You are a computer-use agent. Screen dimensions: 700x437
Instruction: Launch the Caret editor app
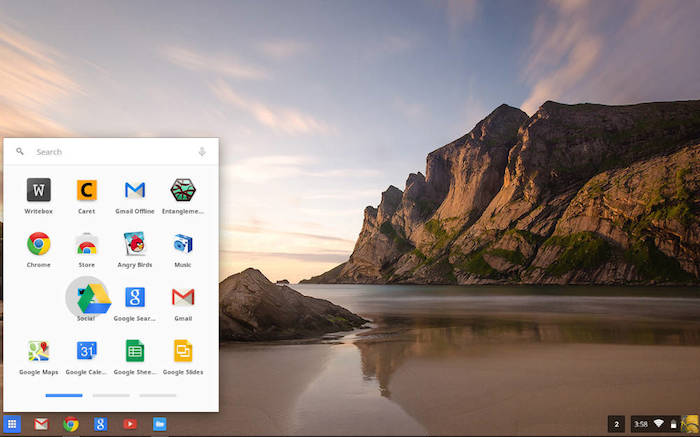87,190
